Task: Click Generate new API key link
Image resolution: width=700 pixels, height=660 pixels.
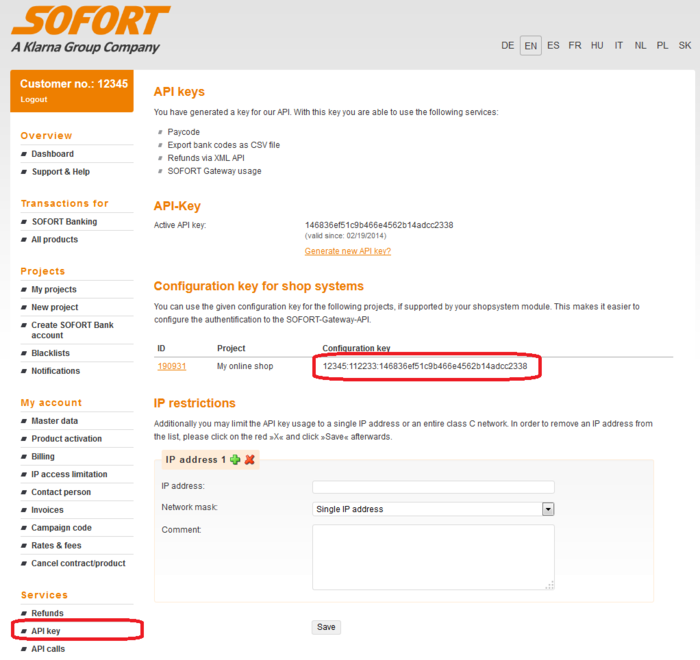Action: tap(348, 251)
